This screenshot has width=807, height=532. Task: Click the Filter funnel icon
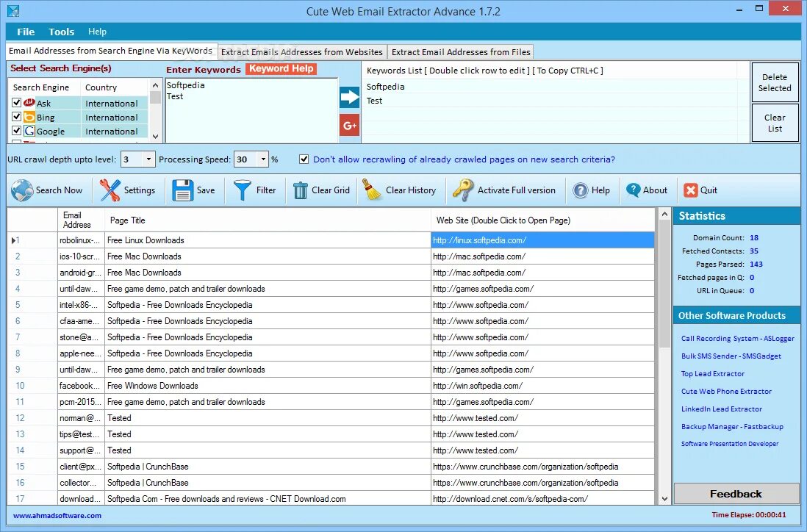(243, 190)
